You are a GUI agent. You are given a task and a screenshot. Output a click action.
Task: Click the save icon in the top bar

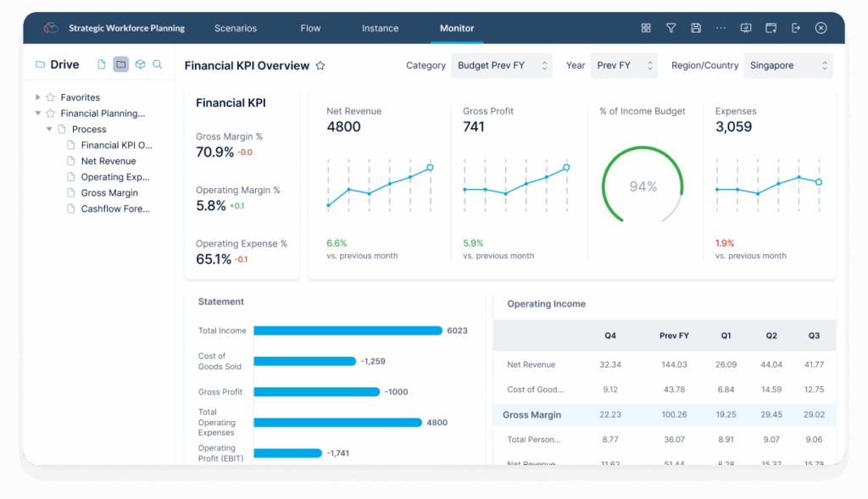coord(696,27)
